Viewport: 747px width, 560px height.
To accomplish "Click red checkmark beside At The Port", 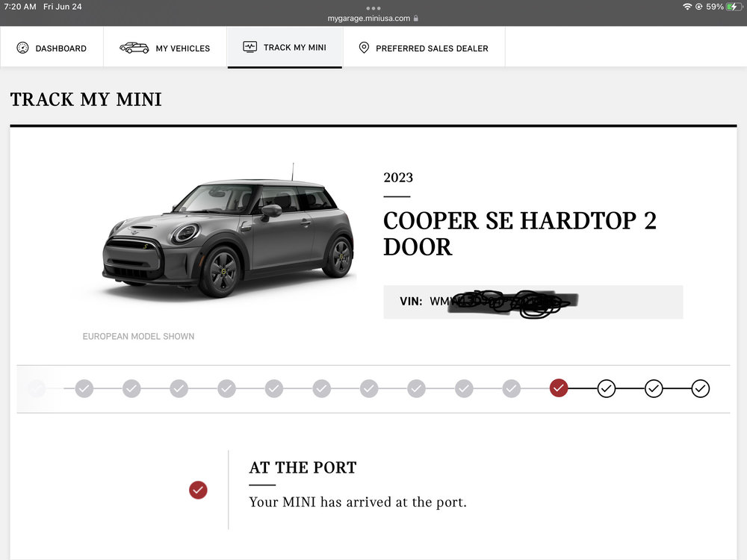I will 198,490.
